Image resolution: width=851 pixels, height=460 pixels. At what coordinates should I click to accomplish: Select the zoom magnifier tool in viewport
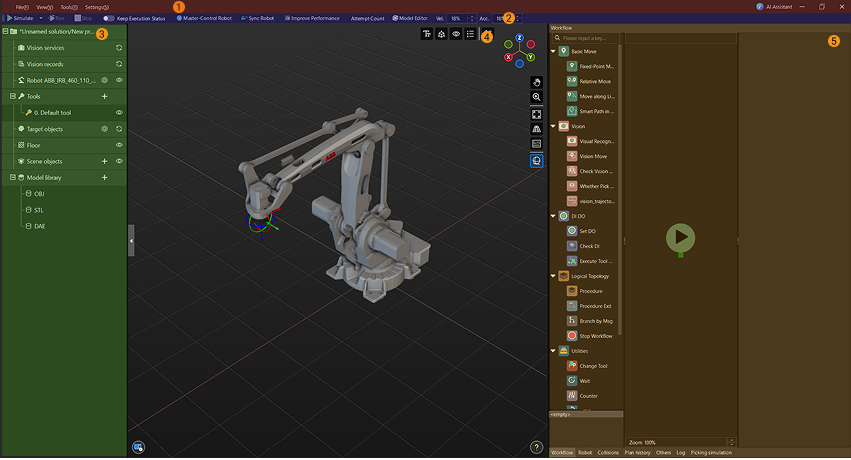point(537,97)
